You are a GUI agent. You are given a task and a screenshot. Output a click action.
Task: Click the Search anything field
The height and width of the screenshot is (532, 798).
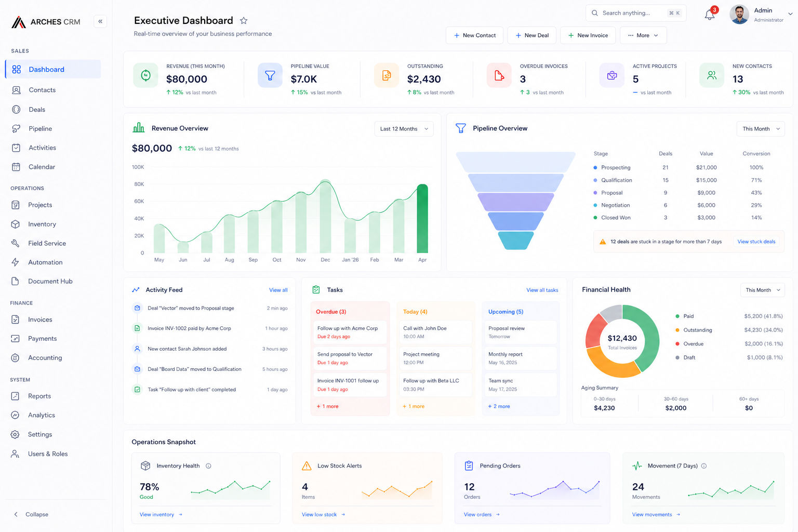coord(636,13)
